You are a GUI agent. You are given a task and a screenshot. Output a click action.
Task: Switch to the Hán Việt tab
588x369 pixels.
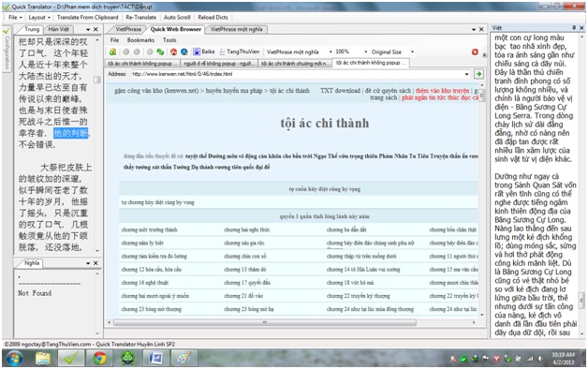(59, 29)
